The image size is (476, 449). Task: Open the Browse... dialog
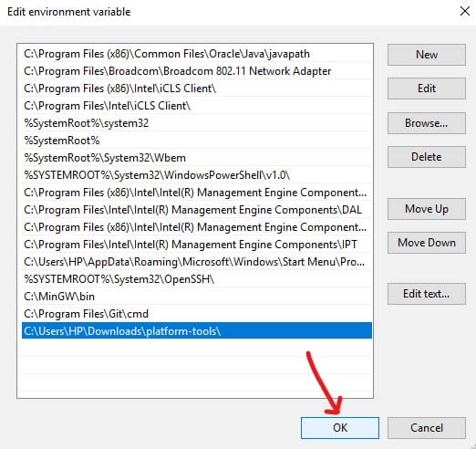tap(426, 123)
